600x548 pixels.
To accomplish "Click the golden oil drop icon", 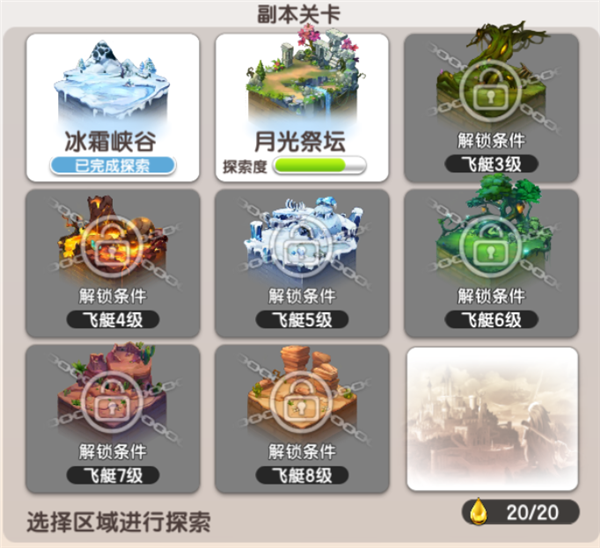I will [478, 512].
